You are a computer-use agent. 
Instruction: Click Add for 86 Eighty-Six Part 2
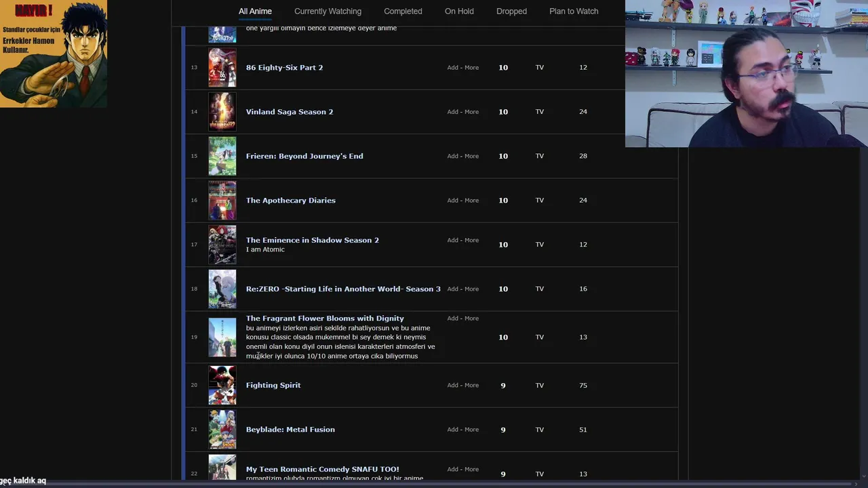452,67
